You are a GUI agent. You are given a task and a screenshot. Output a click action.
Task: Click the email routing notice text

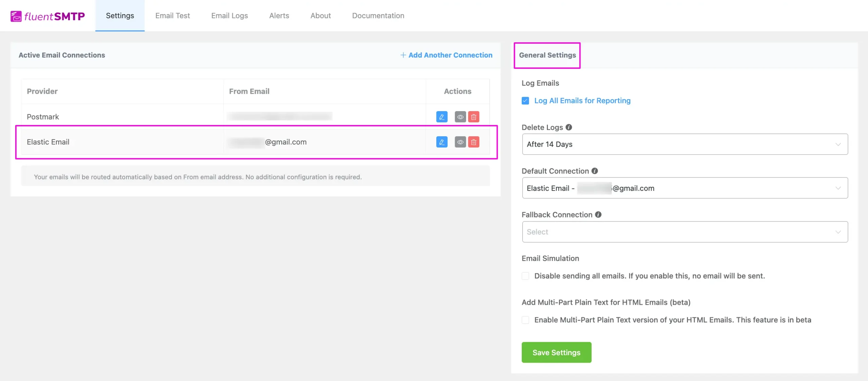coord(198,177)
